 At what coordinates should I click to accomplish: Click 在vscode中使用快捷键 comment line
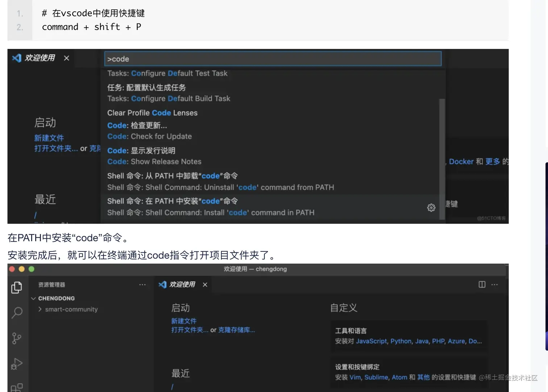tap(93, 13)
